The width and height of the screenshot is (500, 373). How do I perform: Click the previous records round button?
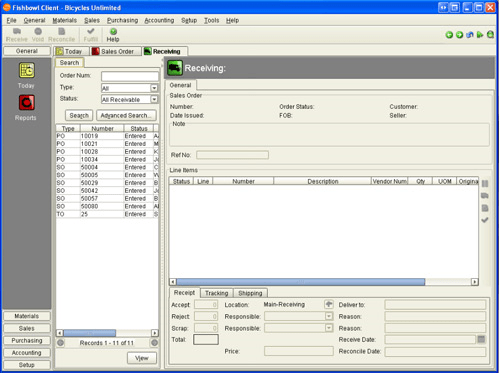(x=60, y=343)
